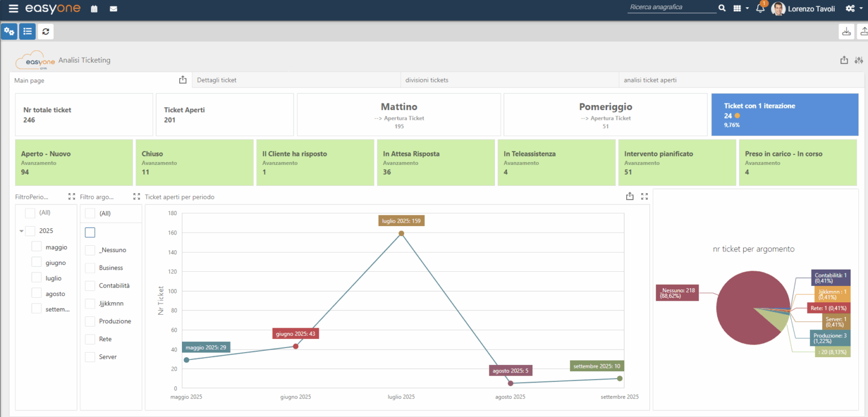Switch to the divisioni tickets tab
The width and height of the screenshot is (868, 417).
[426, 80]
